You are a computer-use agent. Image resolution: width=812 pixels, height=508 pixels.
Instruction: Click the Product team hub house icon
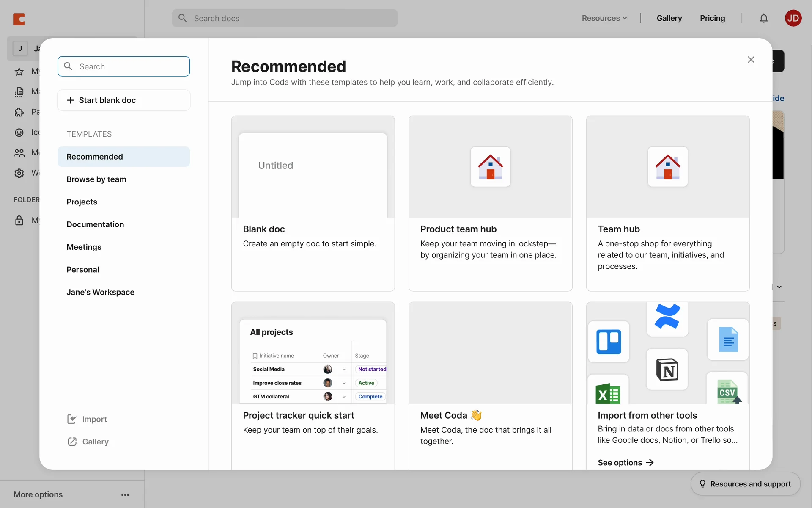point(490,167)
